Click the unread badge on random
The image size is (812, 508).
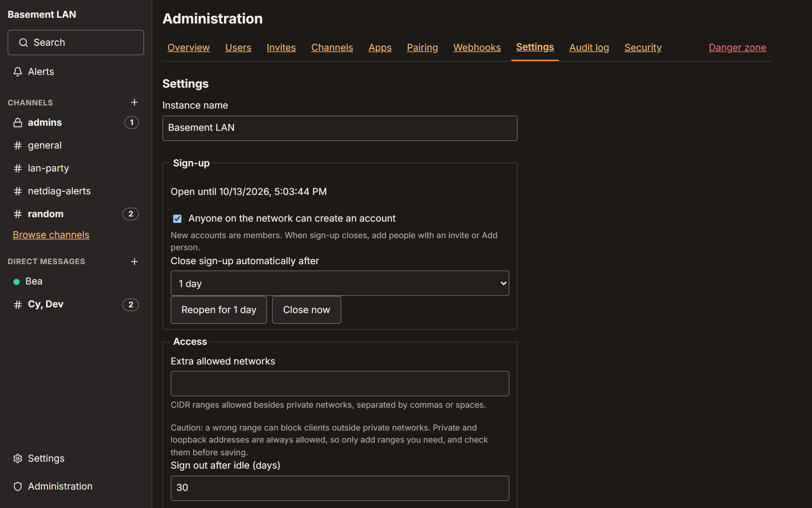[131, 214]
